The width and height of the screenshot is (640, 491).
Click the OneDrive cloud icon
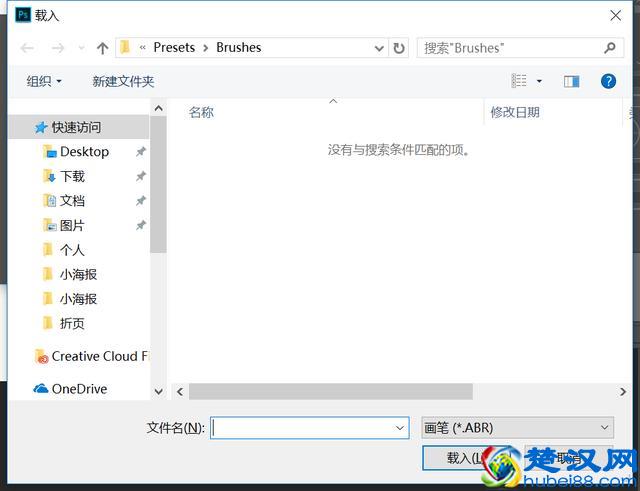[x=41, y=389]
